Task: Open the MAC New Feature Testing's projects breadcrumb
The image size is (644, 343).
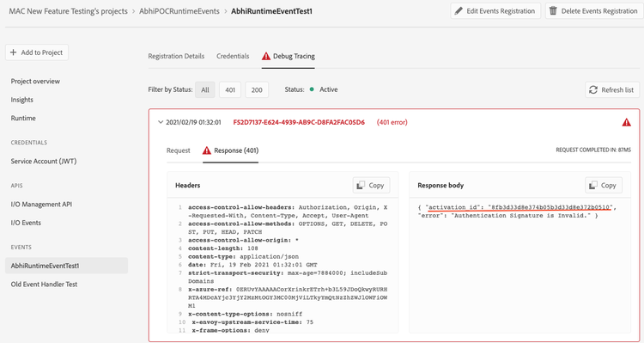Action: point(68,11)
